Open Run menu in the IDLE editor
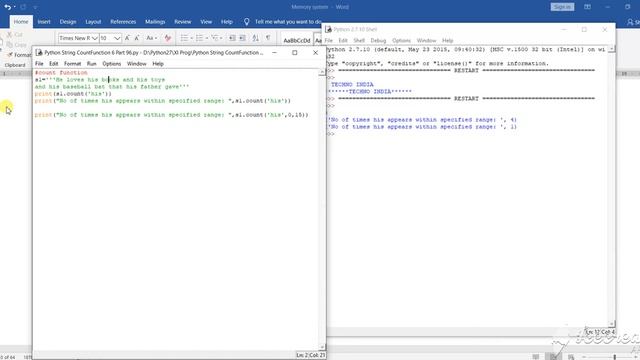Image resolution: width=640 pixels, height=360 pixels. 91,64
